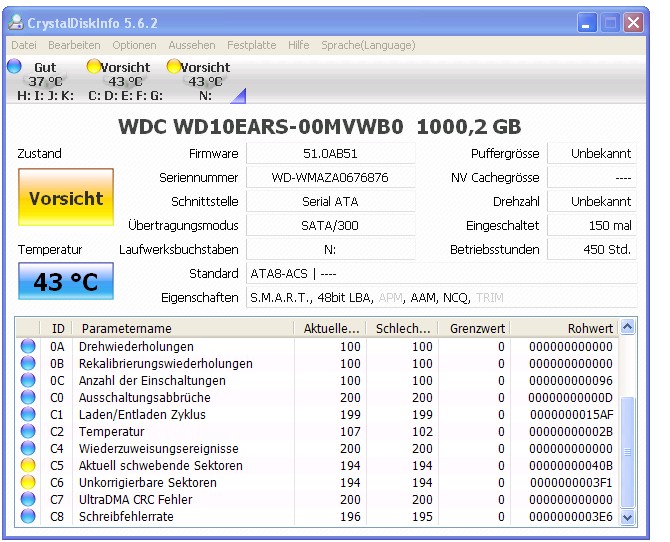The width and height of the screenshot is (670, 542).
Task: Click the NV Cachegrösse value field
Action: coord(592,177)
